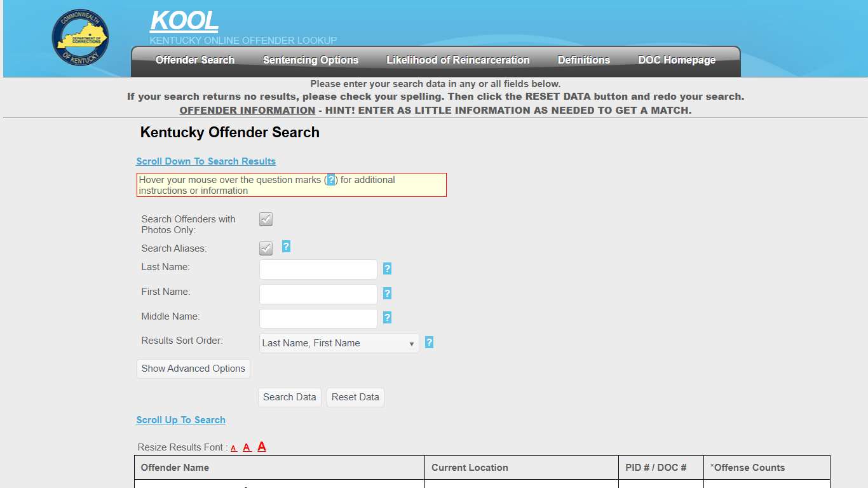The image size is (868, 488).
Task: Toggle the Search Aliases checkbox
Action: [266, 248]
